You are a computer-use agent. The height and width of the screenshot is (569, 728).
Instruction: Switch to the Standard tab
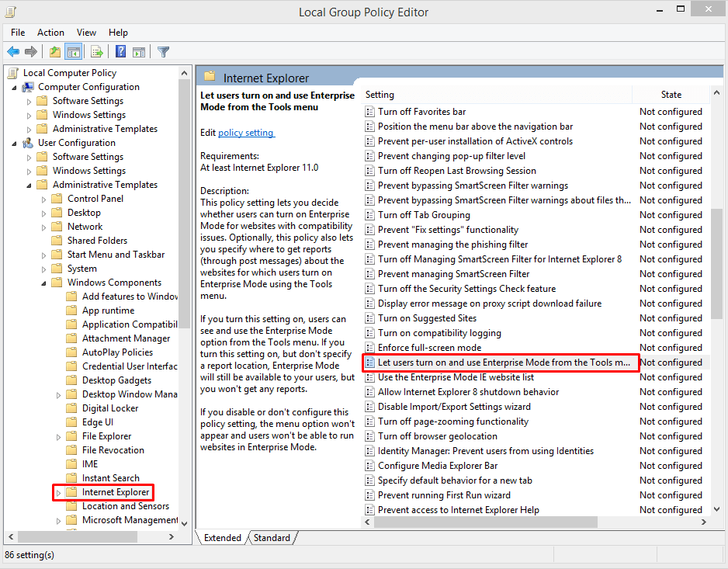click(x=272, y=537)
